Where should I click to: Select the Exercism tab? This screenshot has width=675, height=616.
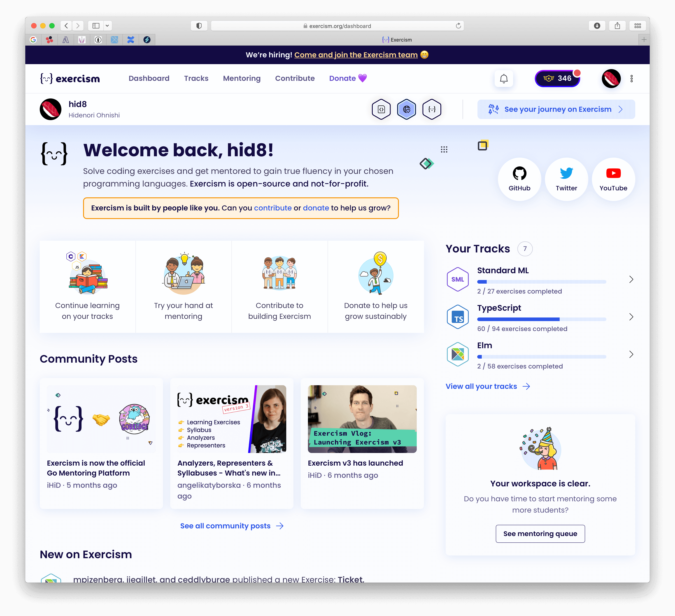397,40
